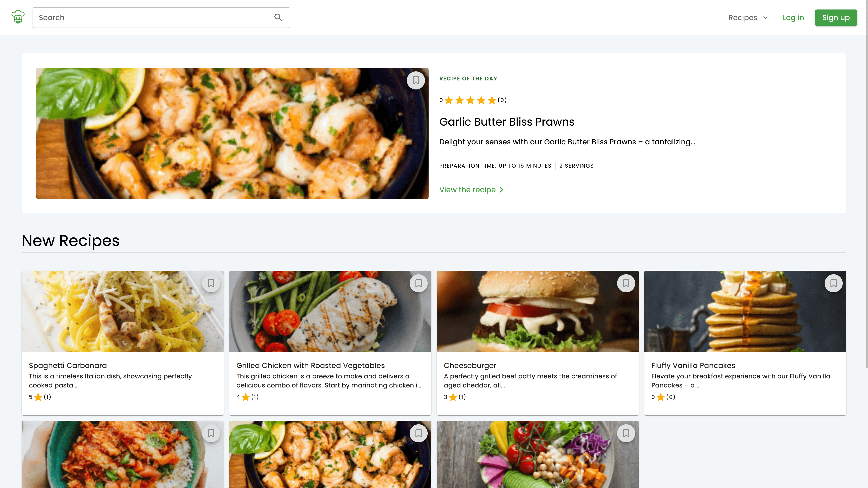Bookmark the Cheeseburger recipe
Viewport: 868px width, 488px height.
click(x=626, y=283)
